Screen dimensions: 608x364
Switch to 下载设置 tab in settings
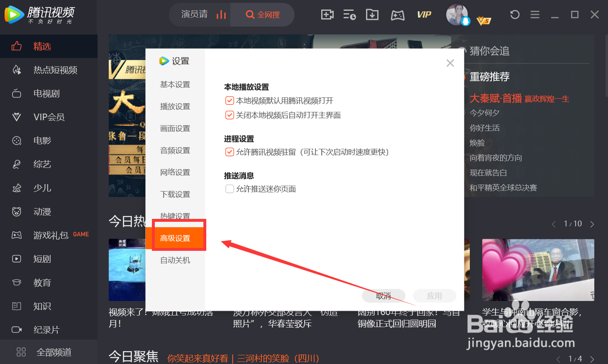(x=175, y=194)
